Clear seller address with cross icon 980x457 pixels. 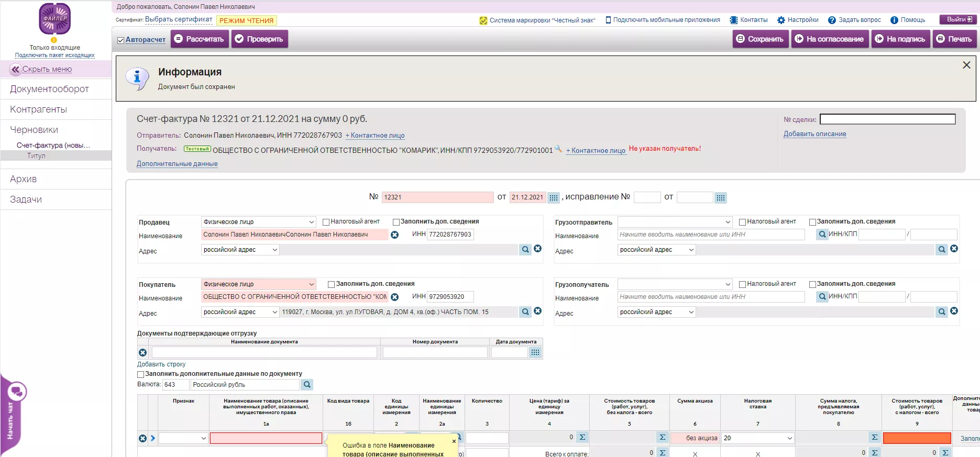538,249
